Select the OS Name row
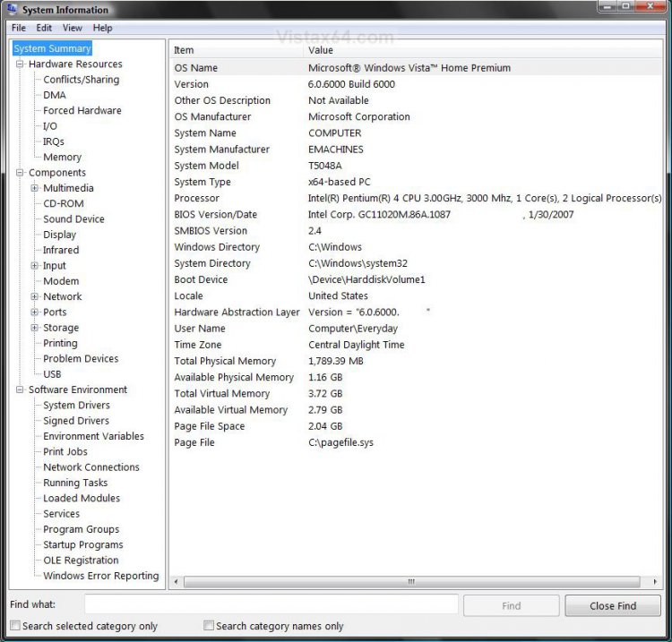672x642 pixels. pyautogui.click(x=417, y=68)
